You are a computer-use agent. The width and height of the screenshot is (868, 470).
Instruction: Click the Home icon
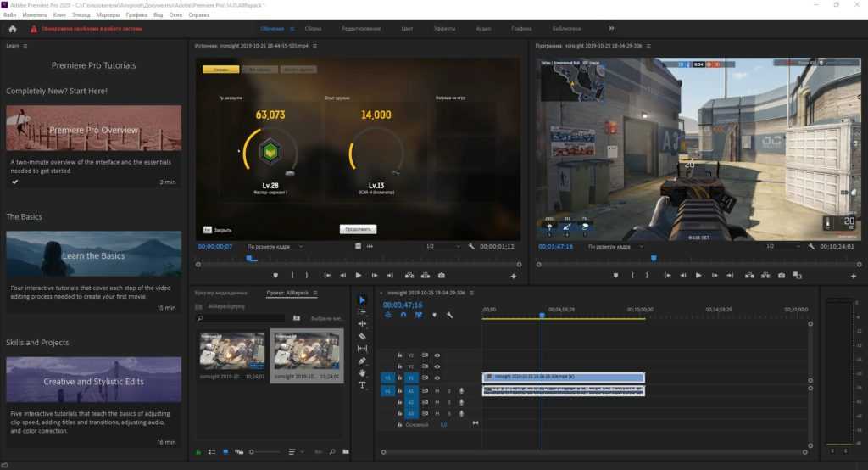tap(13, 29)
